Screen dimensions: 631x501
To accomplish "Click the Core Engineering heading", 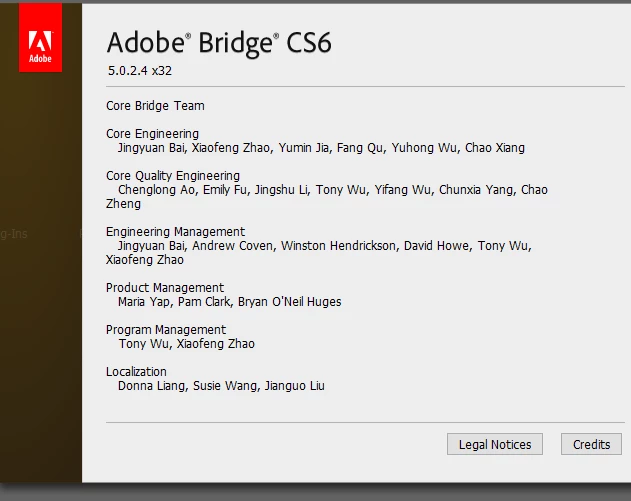I will coord(152,134).
